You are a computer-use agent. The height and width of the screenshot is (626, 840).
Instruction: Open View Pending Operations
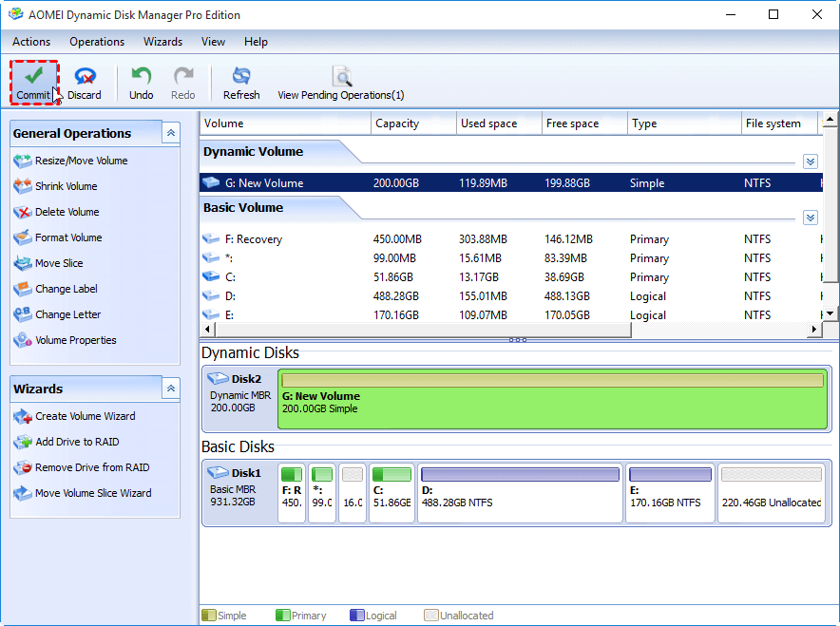(340, 83)
